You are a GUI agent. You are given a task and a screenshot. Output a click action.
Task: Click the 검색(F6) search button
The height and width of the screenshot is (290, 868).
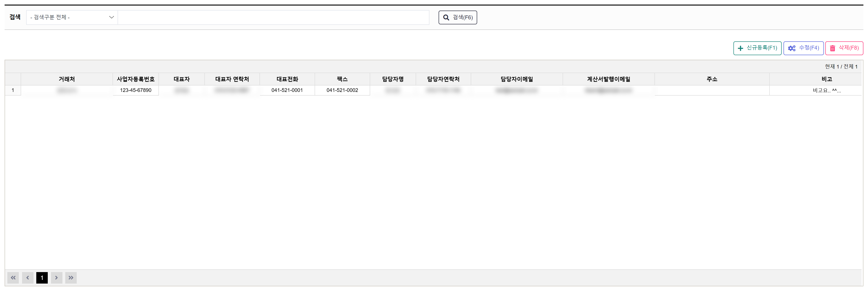(x=458, y=17)
